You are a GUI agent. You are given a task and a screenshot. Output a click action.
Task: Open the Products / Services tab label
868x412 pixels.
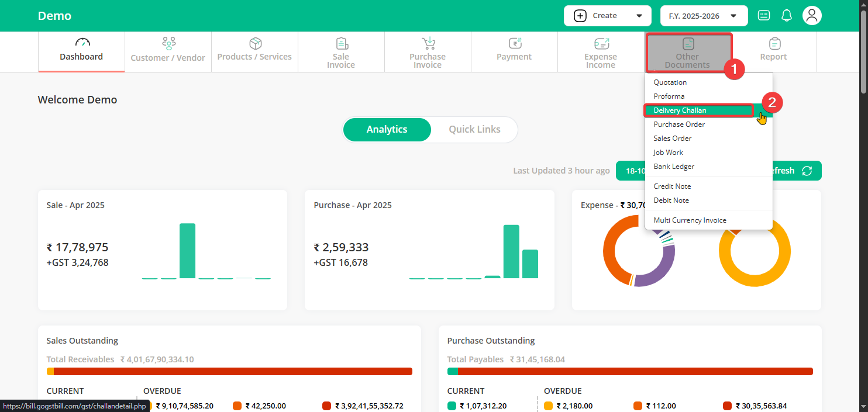[254, 57]
